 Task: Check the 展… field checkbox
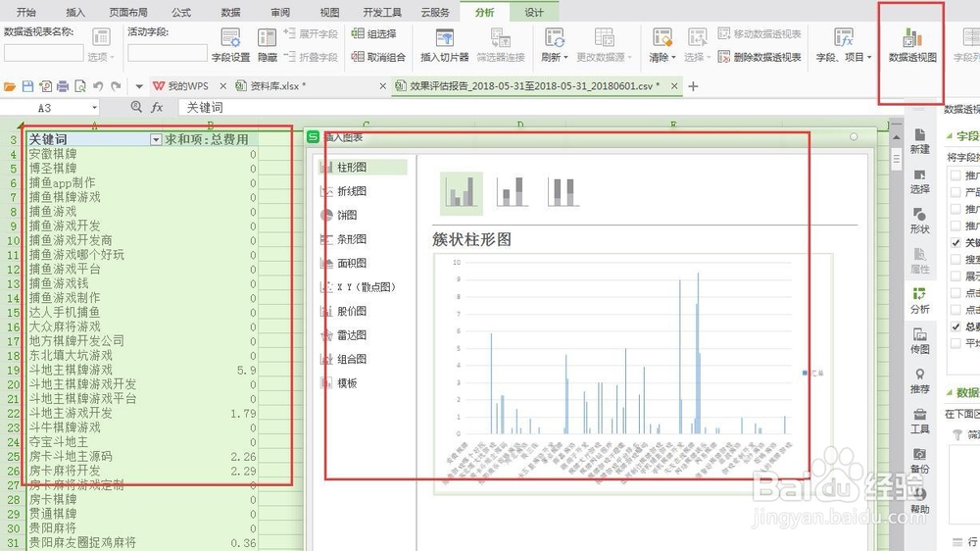[955, 275]
